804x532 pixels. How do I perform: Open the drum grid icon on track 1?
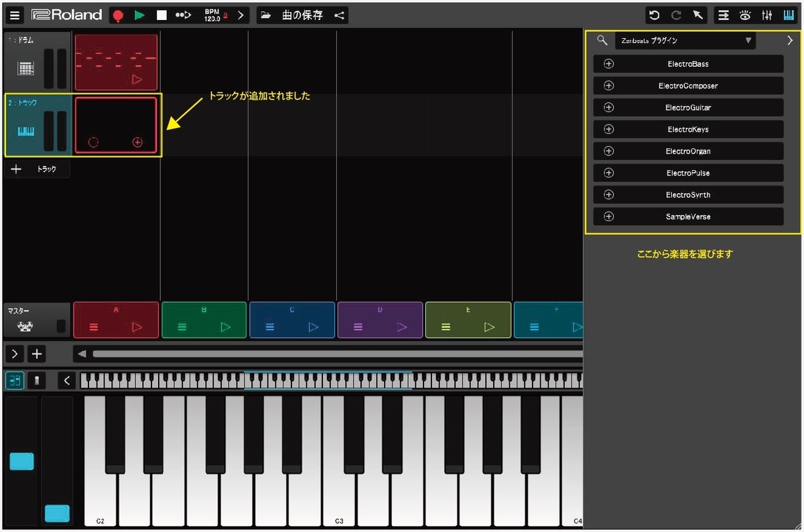[25, 68]
